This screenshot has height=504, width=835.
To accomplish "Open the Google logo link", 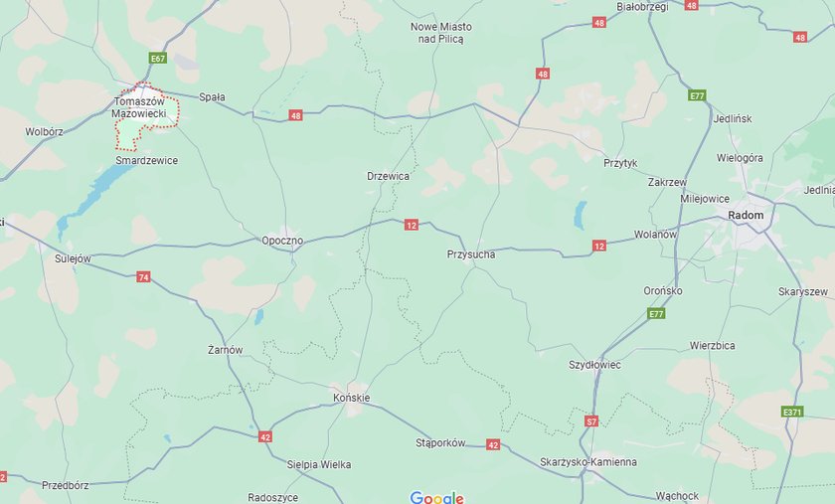I will tap(436, 498).
